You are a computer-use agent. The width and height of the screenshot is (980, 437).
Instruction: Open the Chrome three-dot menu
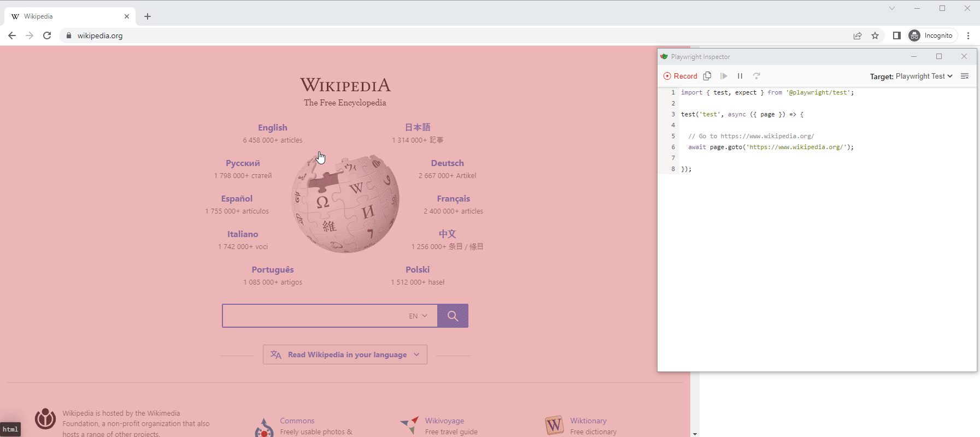[968, 36]
